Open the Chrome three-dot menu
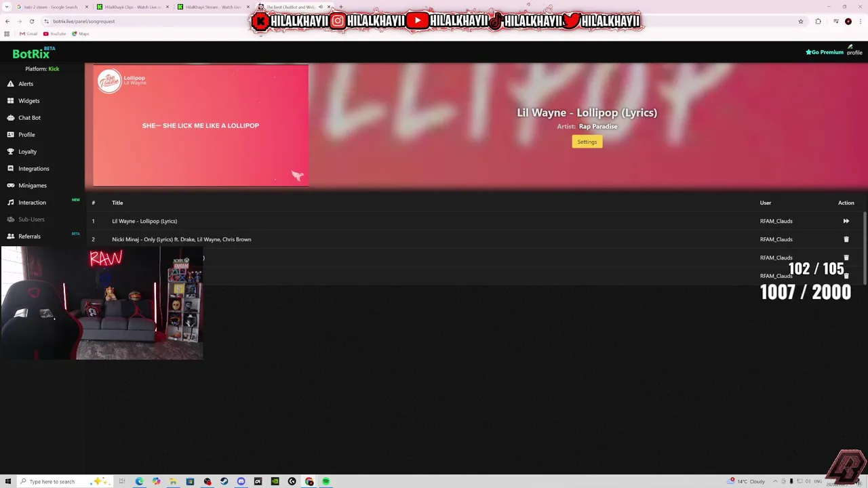The width and height of the screenshot is (868, 488). pyautogui.click(x=861, y=21)
